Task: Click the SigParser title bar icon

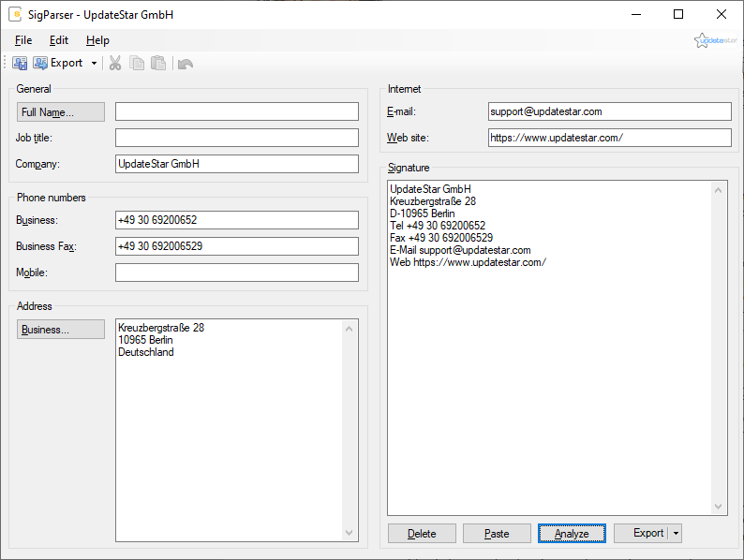Action: pyautogui.click(x=15, y=14)
